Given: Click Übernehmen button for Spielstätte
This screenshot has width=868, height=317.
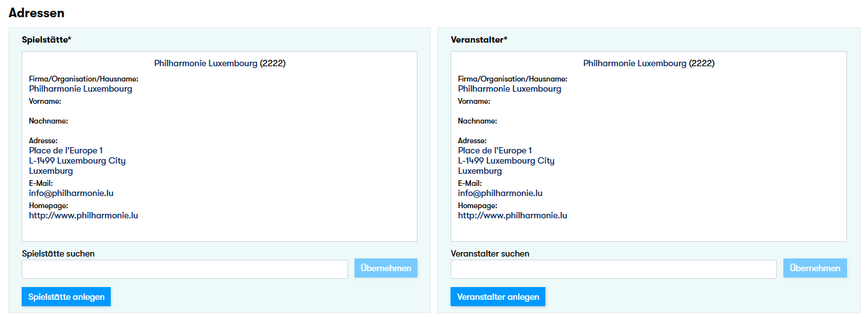Looking at the screenshot, I should tap(386, 269).
